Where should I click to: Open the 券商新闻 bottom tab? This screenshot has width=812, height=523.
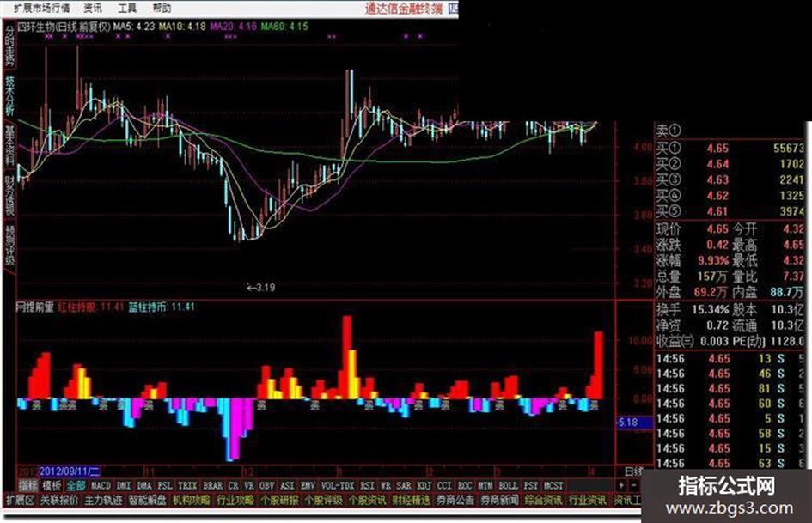(500, 500)
